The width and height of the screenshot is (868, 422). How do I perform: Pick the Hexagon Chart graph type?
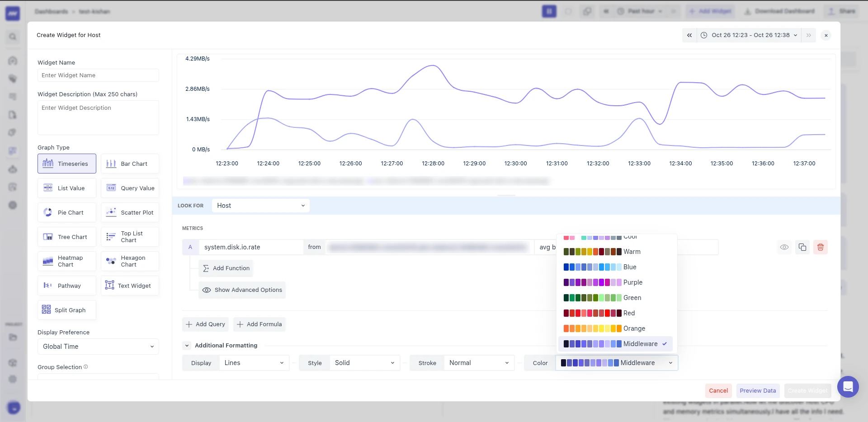(x=130, y=261)
